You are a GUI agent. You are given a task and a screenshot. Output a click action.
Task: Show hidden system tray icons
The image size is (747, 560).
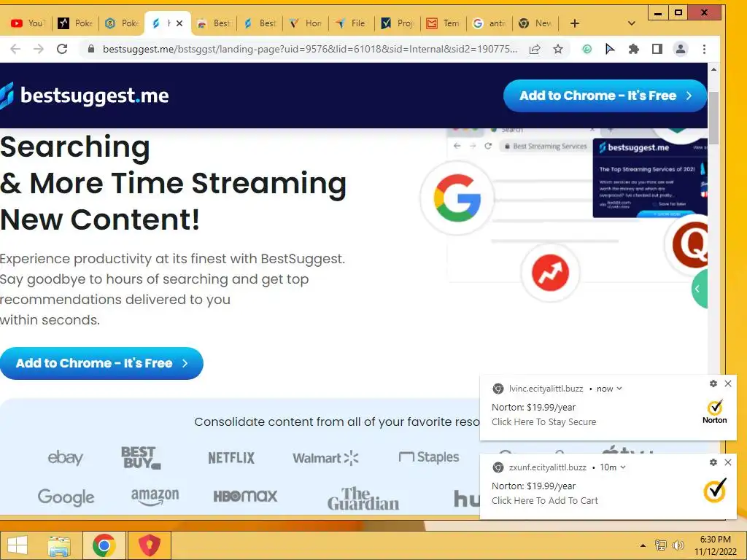[x=643, y=545]
